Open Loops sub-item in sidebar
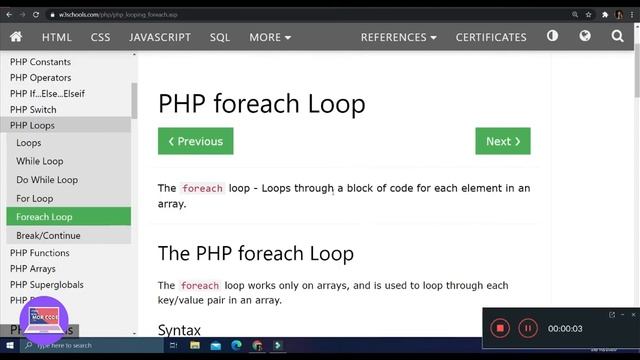The image size is (640, 360). coord(29,143)
